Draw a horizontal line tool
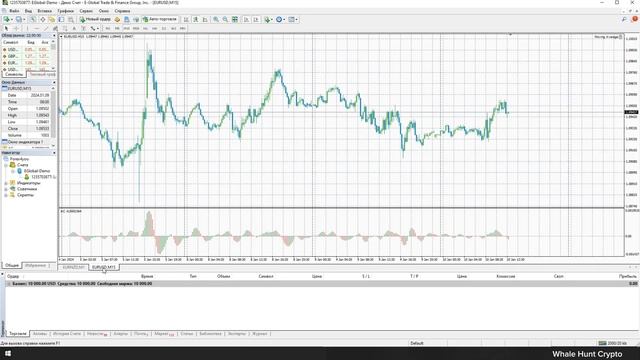The width and height of the screenshot is (640, 360). 37,29
